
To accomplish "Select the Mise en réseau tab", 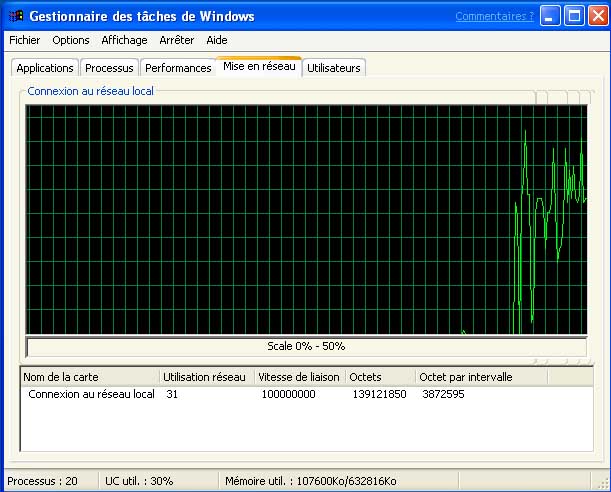I will (259, 66).
